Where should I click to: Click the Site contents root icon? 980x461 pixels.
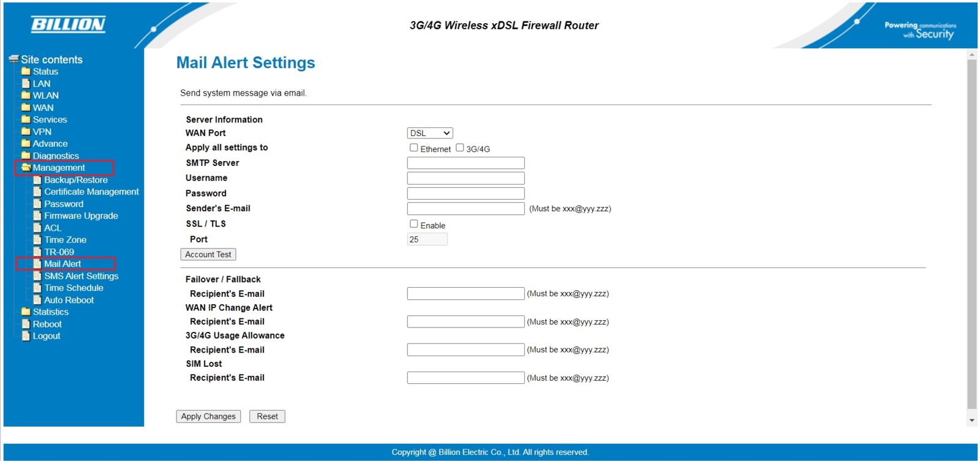[13, 59]
